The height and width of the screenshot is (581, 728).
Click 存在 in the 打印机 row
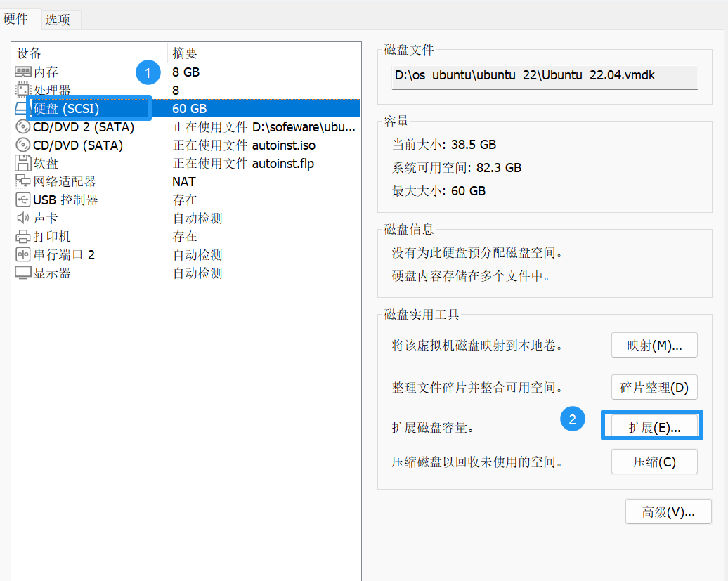pyautogui.click(x=185, y=236)
